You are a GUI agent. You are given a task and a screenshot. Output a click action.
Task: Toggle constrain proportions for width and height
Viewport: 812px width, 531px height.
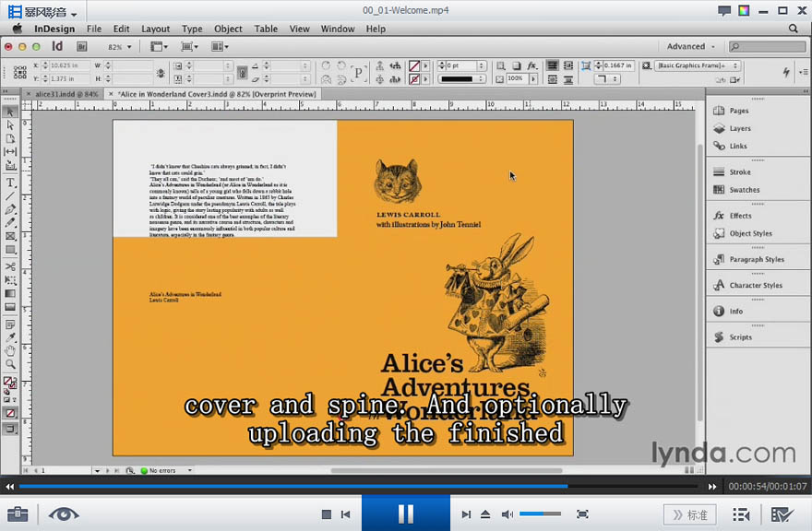[161, 73]
